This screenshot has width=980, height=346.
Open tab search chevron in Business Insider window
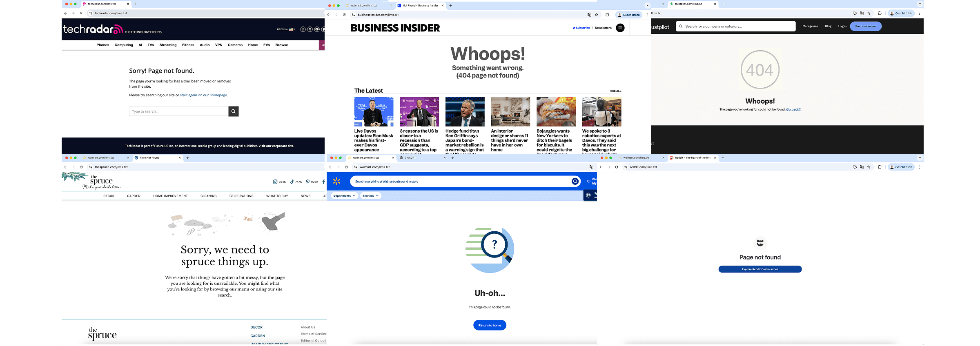pos(647,5)
